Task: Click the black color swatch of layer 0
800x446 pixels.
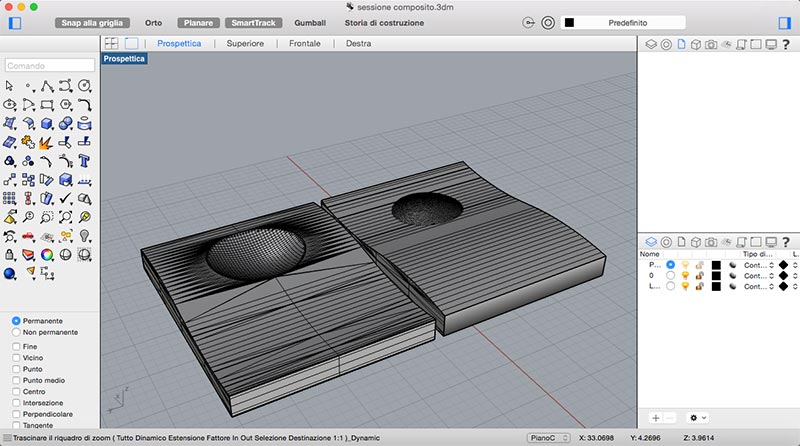Action: click(716, 275)
